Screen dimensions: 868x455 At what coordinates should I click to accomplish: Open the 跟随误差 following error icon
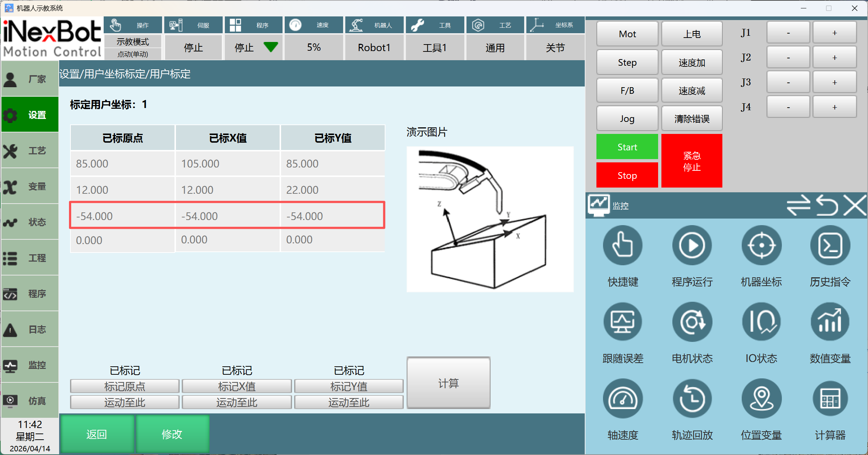click(x=622, y=322)
